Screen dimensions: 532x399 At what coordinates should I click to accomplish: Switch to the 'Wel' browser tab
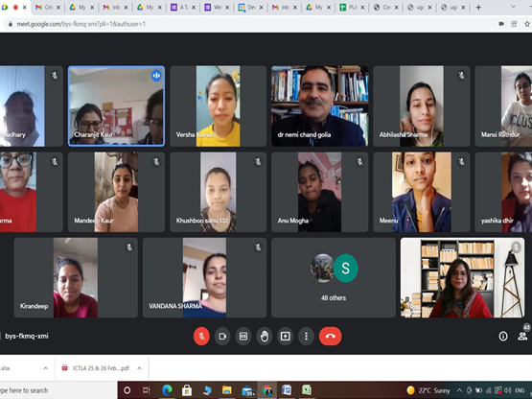coord(216,7)
